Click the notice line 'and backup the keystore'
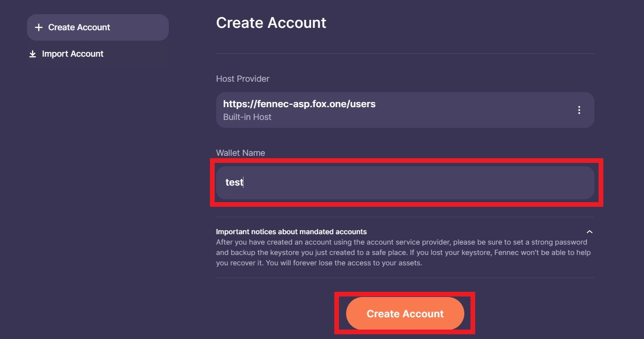 [403, 253]
